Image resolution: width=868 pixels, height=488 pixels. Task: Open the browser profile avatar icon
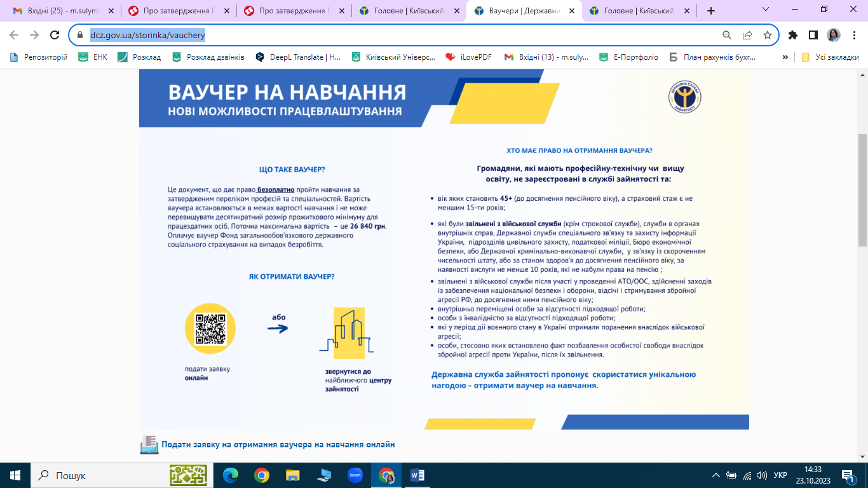point(832,36)
